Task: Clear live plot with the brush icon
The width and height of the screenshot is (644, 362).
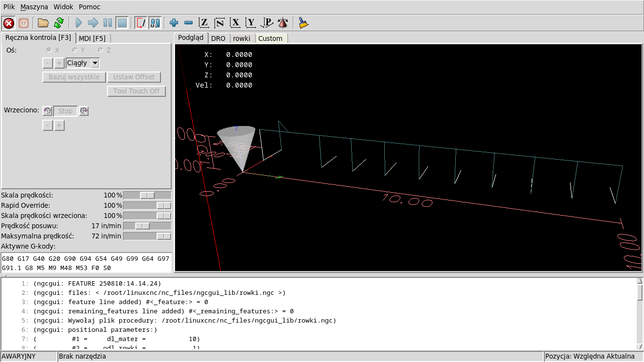Action: tap(304, 22)
